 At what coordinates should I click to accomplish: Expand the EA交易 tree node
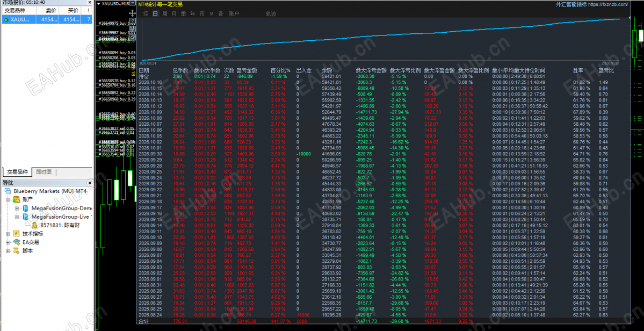point(8,242)
